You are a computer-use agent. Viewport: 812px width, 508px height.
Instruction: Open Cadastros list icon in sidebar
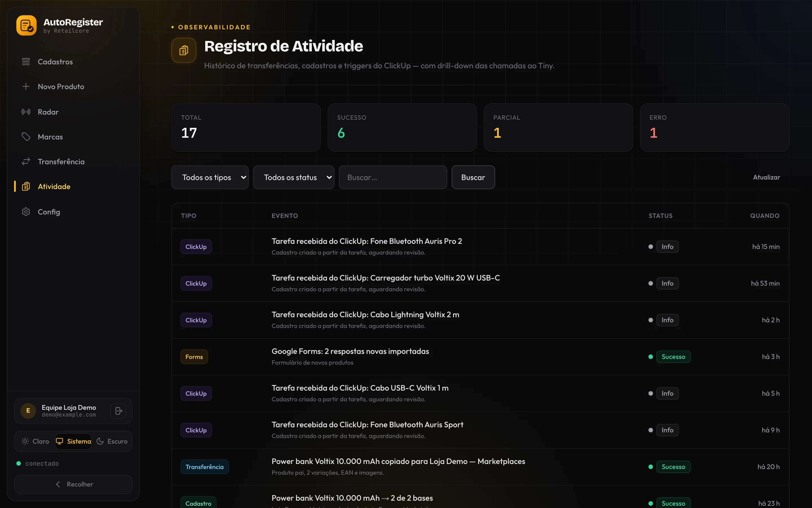coord(26,62)
